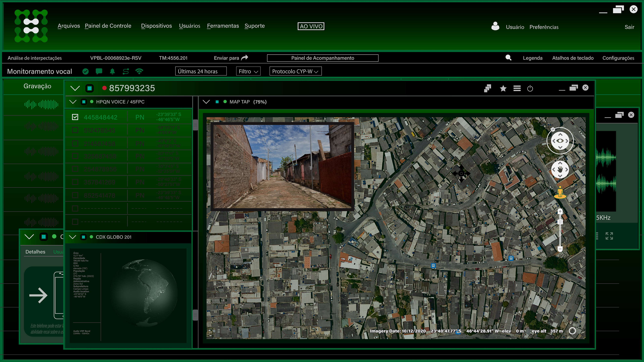This screenshot has width=644, height=362.
Task: Click the chat bubble status icon
Action: click(99, 71)
